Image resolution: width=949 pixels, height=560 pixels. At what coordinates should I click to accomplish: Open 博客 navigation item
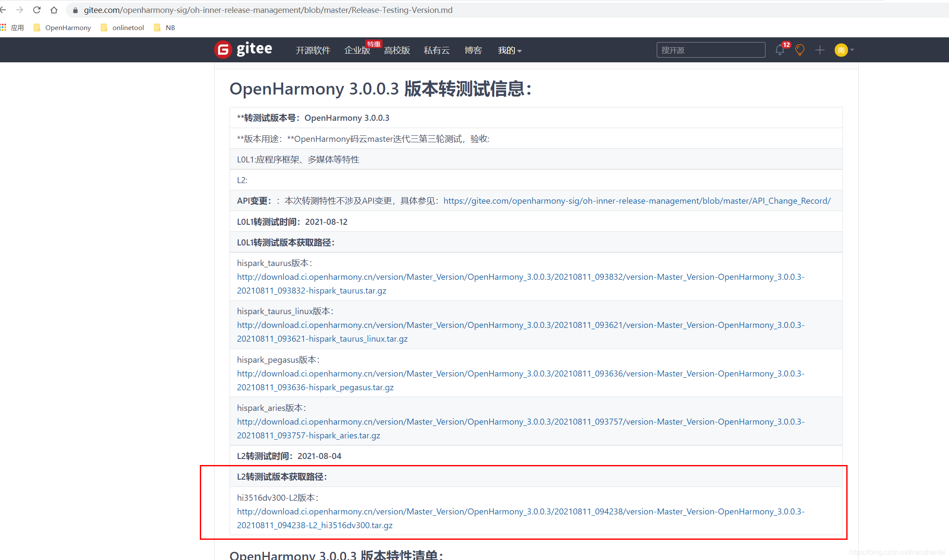473,50
